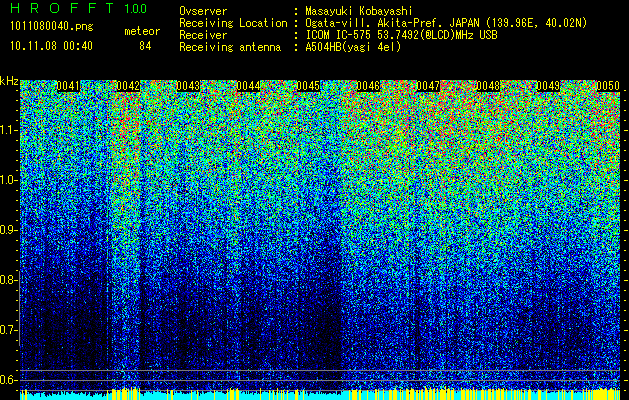Click the 0.7 frequency axis label
Viewport: 629px width, 400px height.
coord(8,330)
